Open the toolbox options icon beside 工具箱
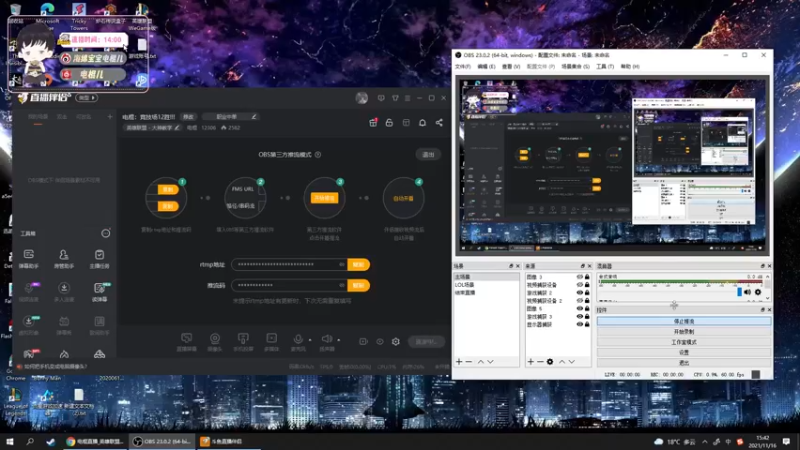 106,233
